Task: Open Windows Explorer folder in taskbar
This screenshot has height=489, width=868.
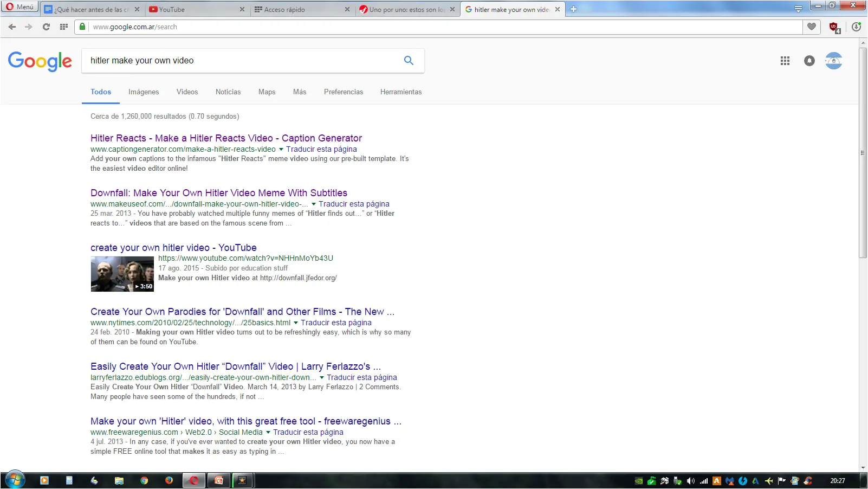Action: (119, 480)
